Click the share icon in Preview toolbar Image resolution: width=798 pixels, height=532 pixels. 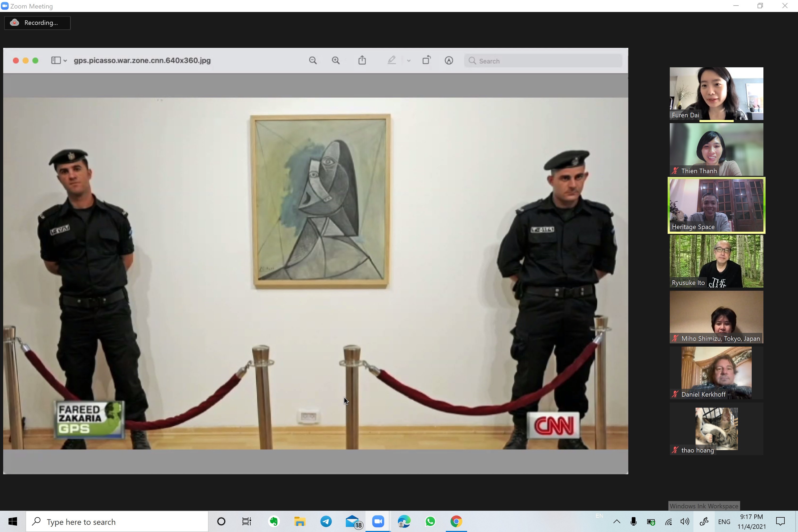pyautogui.click(x=362, y=60)
